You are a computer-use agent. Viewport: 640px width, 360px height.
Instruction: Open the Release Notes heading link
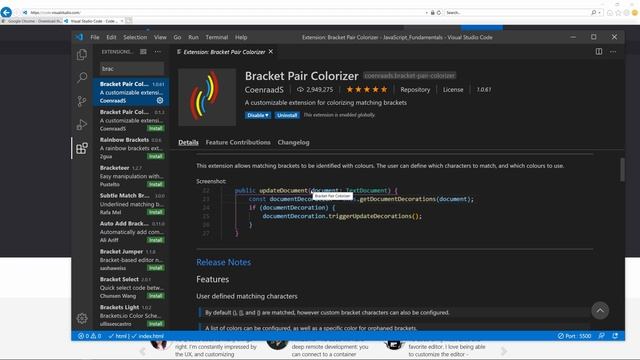[x=224, y=262]
